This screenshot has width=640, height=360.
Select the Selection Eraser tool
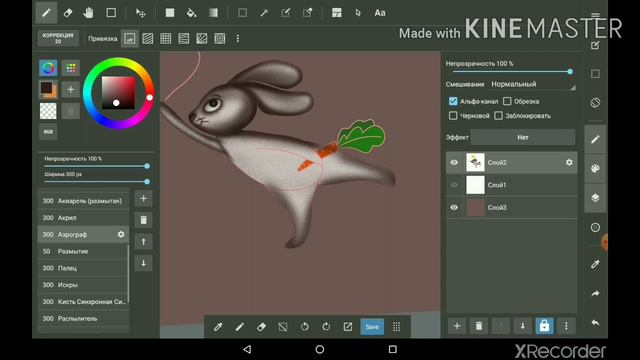point(307,13)
